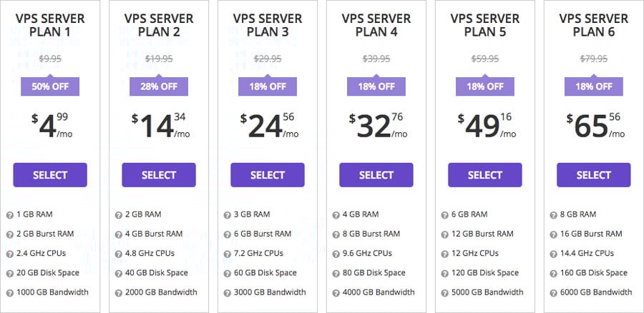Click help icon beside 1 GB RAM
The height and width of the screenshot is (313, 644).
pos(10,215)
